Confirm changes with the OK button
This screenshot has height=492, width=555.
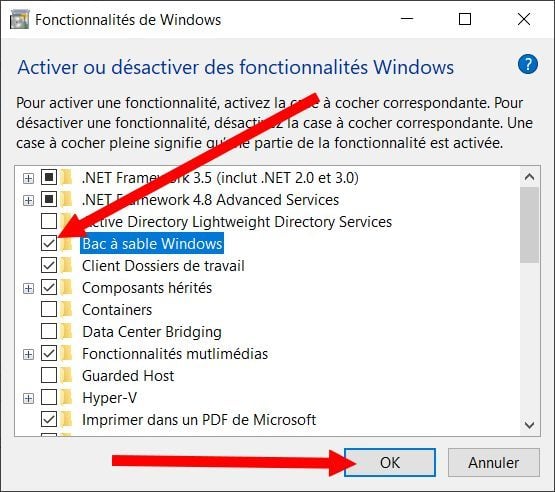(390, 463)
